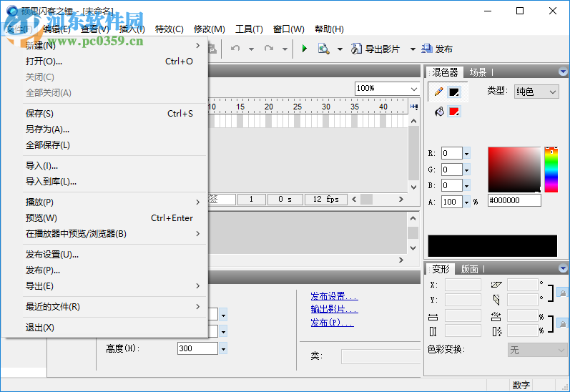Viewport: 570px width, 392px height.
Task: Click the skew vertical icon in transform panel
Action: (x=496, y=300)
